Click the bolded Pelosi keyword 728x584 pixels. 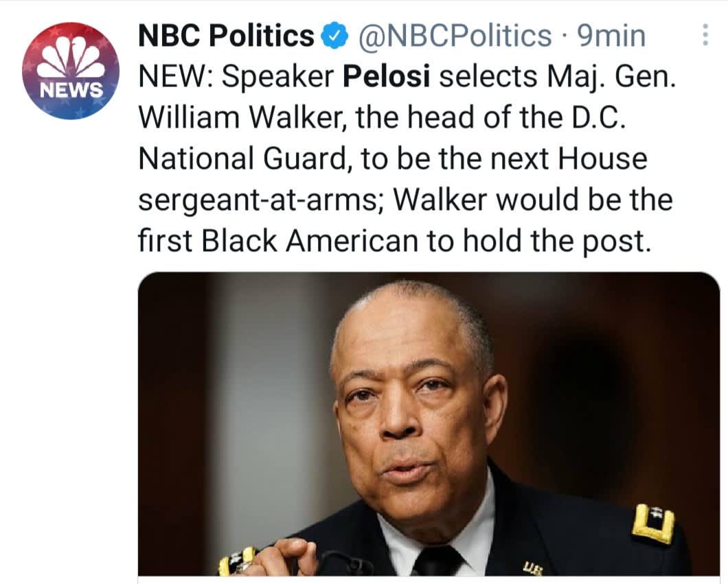pyautogui.click(x=386, y=77)
